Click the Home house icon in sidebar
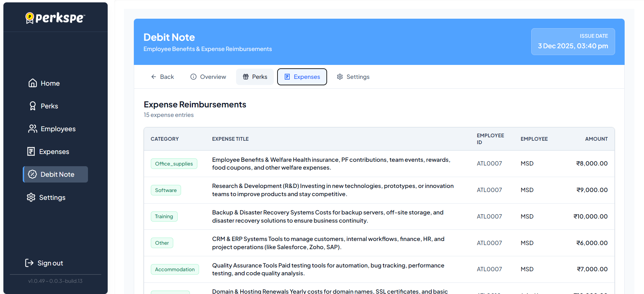Viewport: 644px width, 294px height. [x=33, y=83]
